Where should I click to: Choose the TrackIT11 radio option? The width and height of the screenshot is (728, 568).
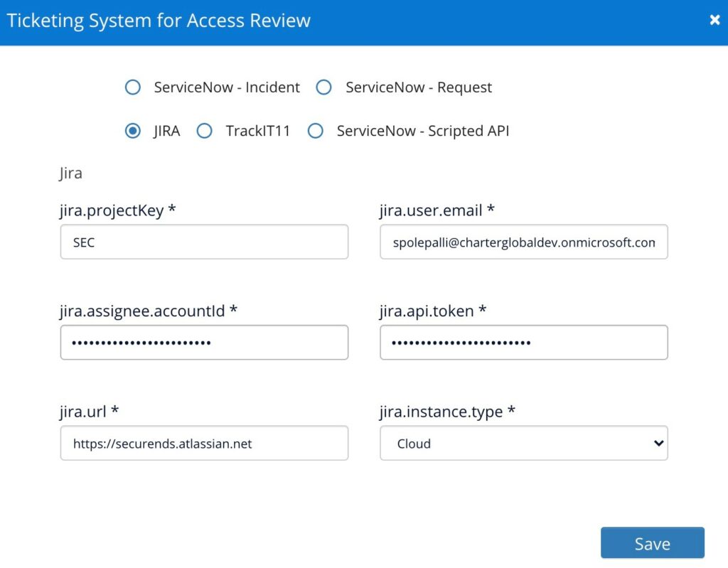pyautogui.click(x=204, y=131)
